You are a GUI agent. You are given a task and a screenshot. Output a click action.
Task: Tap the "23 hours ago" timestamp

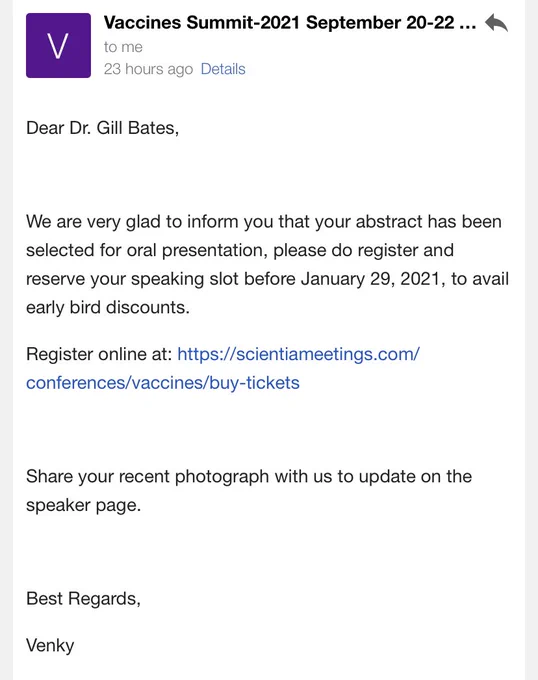148,69
